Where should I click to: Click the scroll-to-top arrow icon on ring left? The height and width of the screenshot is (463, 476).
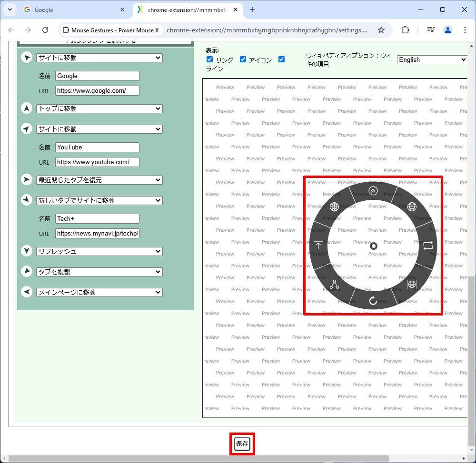[318, 245]
